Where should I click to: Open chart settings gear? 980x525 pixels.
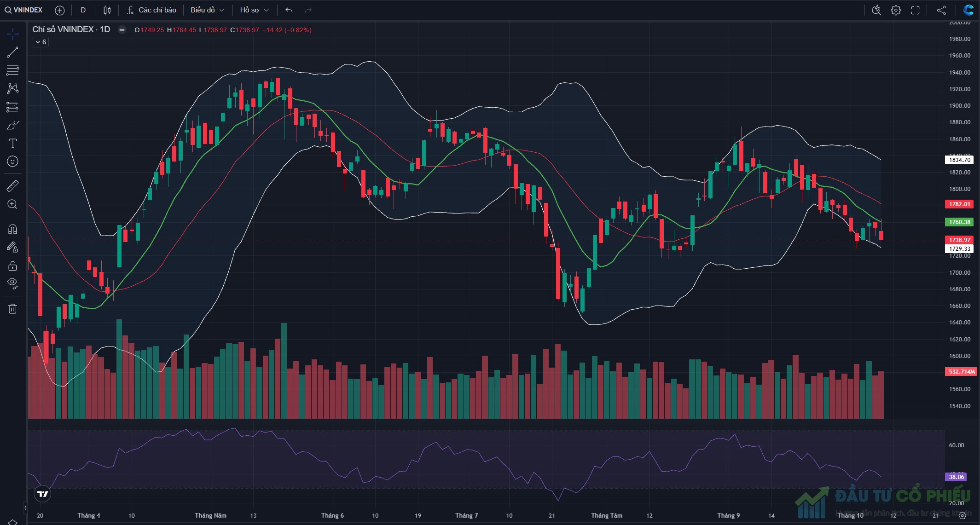(896, 10)
